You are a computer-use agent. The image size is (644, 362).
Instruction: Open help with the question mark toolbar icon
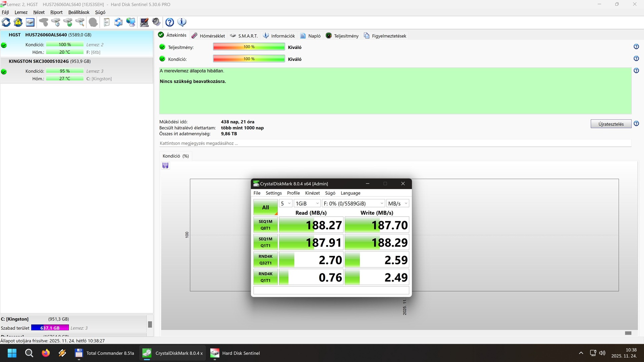(x=169, y=22)
